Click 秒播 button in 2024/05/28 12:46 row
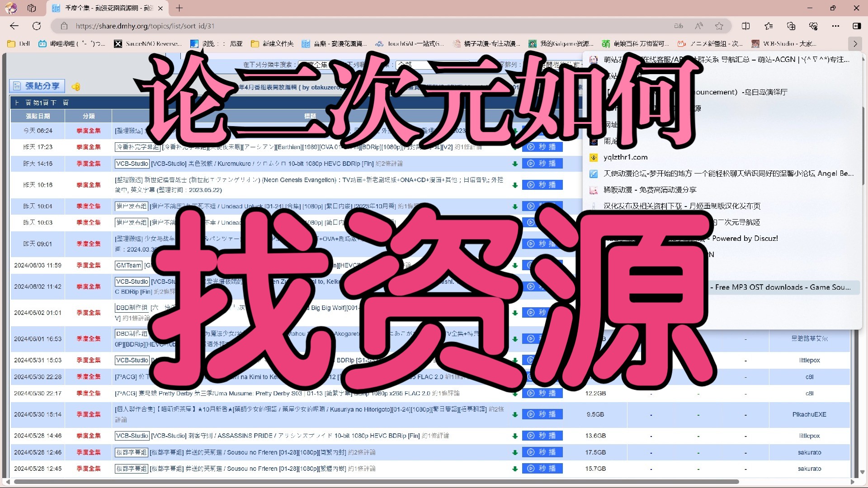868x488 pixels. pyautogui.click(x=542, y=452)
